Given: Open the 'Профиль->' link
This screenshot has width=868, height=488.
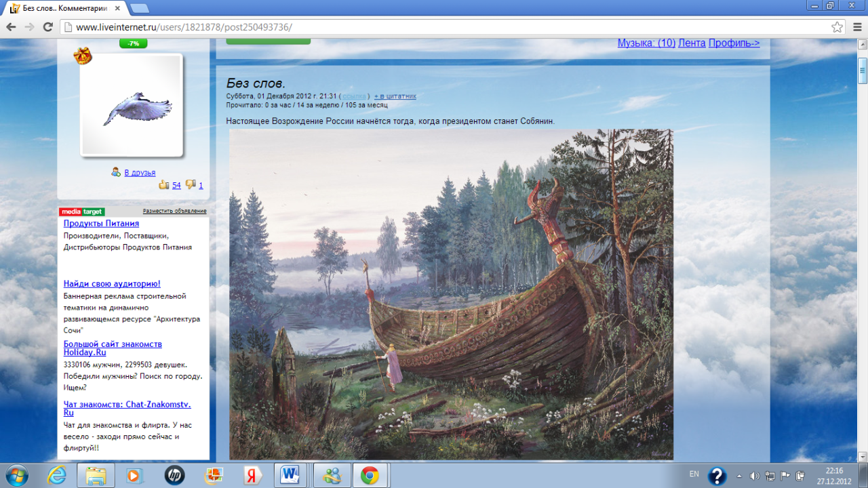Looking at the screenshot, I should click(x=734, y=43).
